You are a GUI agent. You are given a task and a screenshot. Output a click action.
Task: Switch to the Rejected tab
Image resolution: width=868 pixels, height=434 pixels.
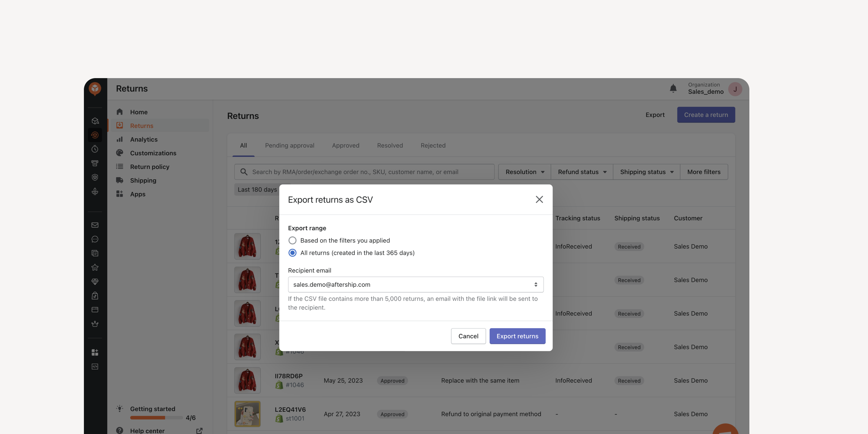tap(433, 145)
